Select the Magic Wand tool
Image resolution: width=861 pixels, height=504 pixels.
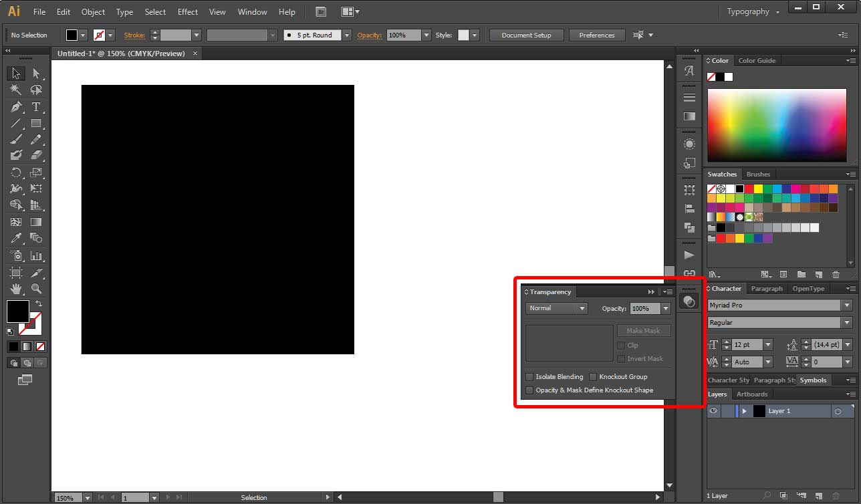point(15,90)
